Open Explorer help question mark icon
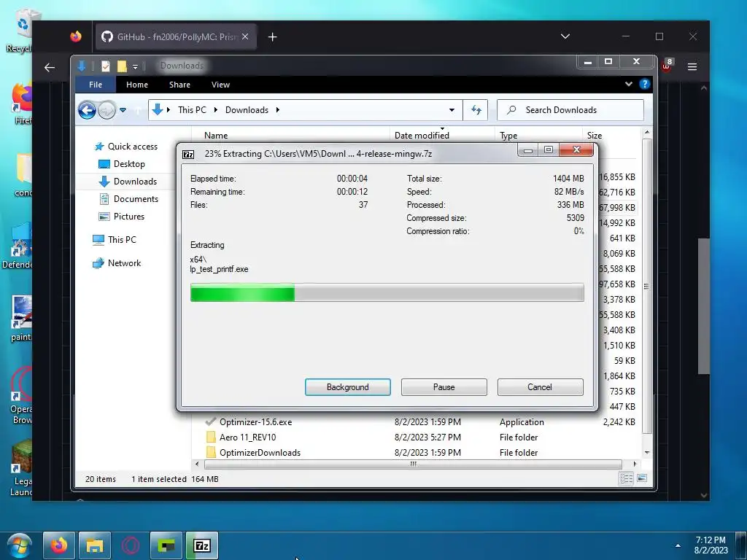 645,85
